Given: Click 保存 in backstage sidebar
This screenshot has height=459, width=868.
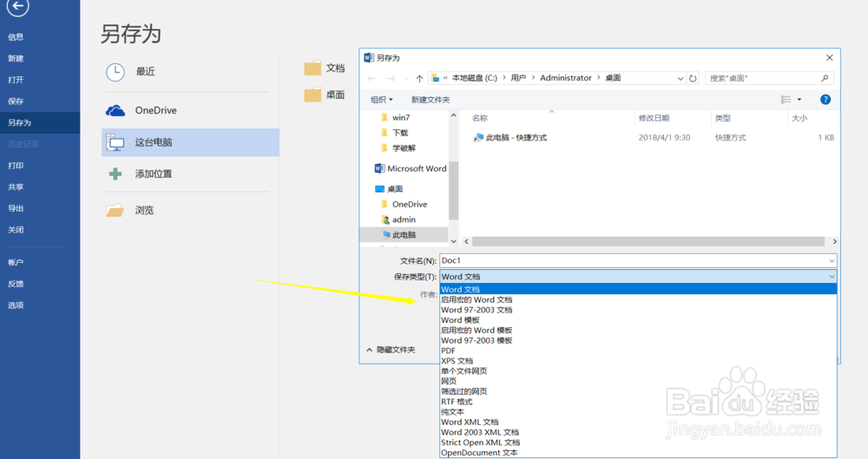Looking at the screenshot, I should click(x=16, y=102).
